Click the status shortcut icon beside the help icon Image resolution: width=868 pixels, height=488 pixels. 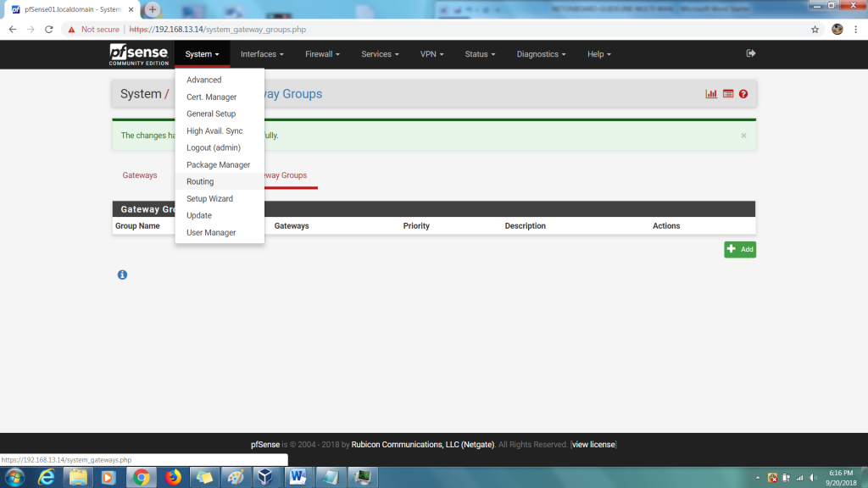[727, 93]
